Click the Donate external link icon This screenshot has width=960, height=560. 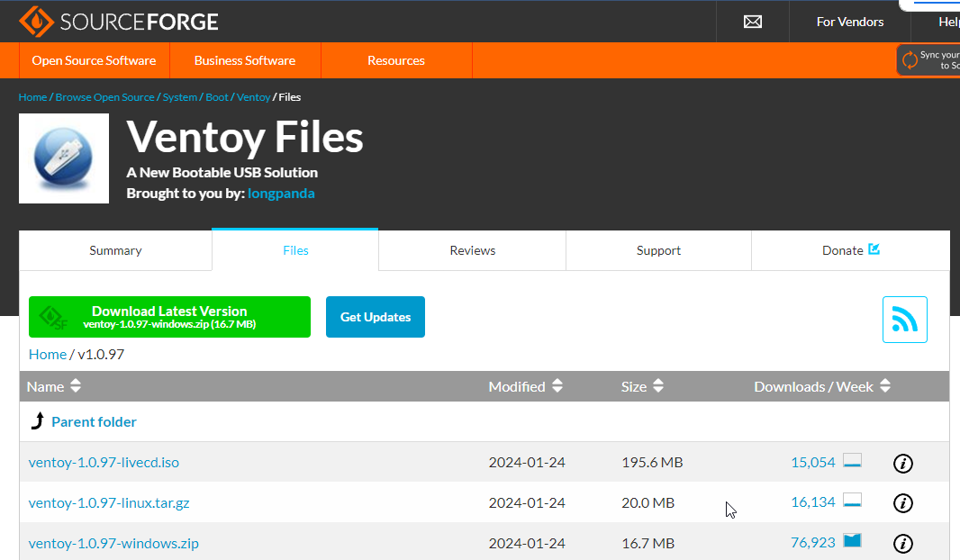[874, 249]
